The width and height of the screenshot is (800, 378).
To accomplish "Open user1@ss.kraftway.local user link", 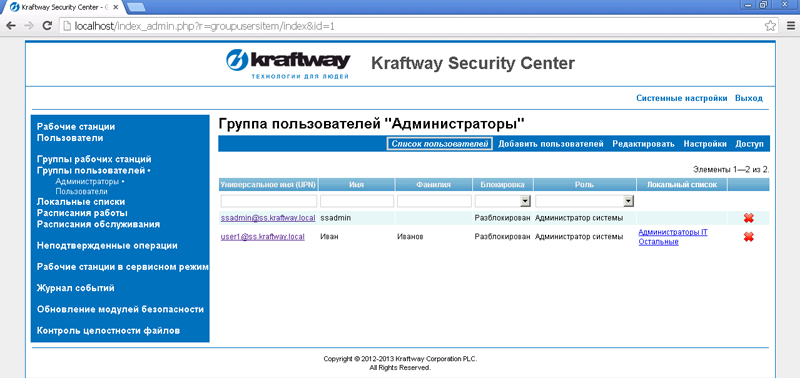I will tap(263, 237).
